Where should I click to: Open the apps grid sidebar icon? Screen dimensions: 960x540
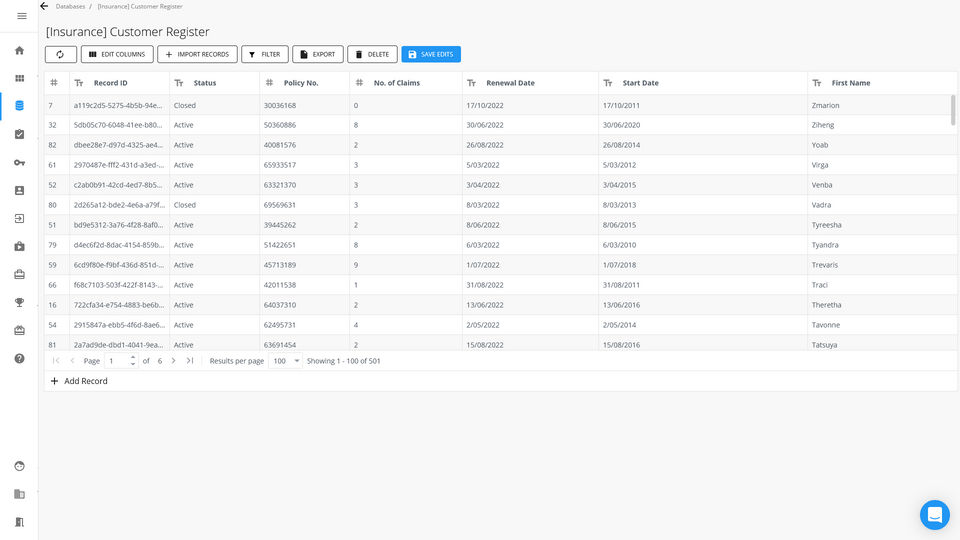click(x=20, y=78)
